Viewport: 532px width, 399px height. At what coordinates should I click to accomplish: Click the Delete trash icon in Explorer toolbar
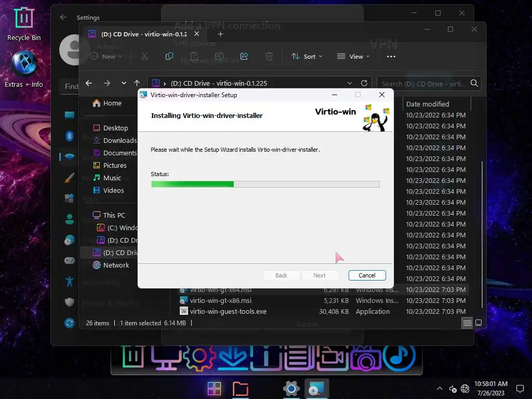point(269,56)
